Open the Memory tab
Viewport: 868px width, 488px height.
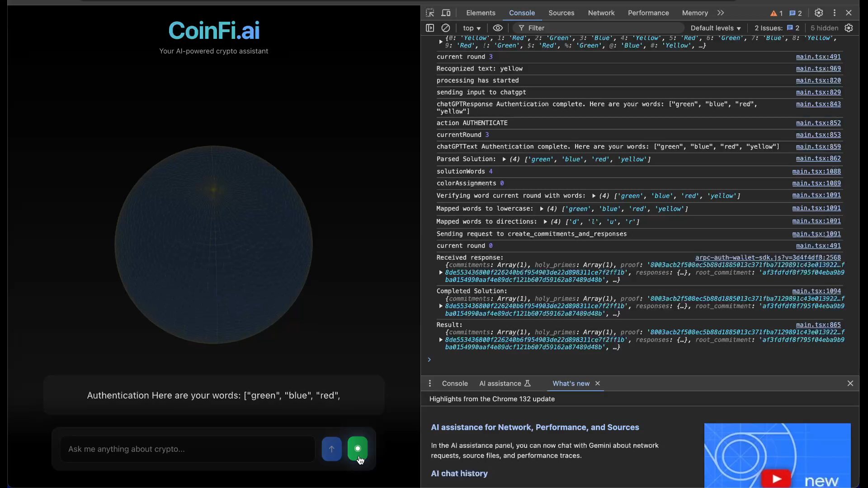(x=695, y=13)
